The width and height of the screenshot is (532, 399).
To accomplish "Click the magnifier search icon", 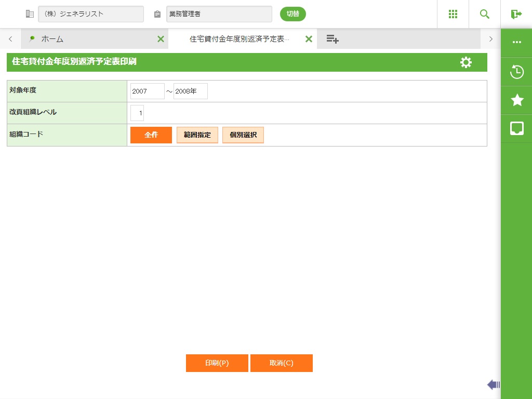I will point(485,14).
